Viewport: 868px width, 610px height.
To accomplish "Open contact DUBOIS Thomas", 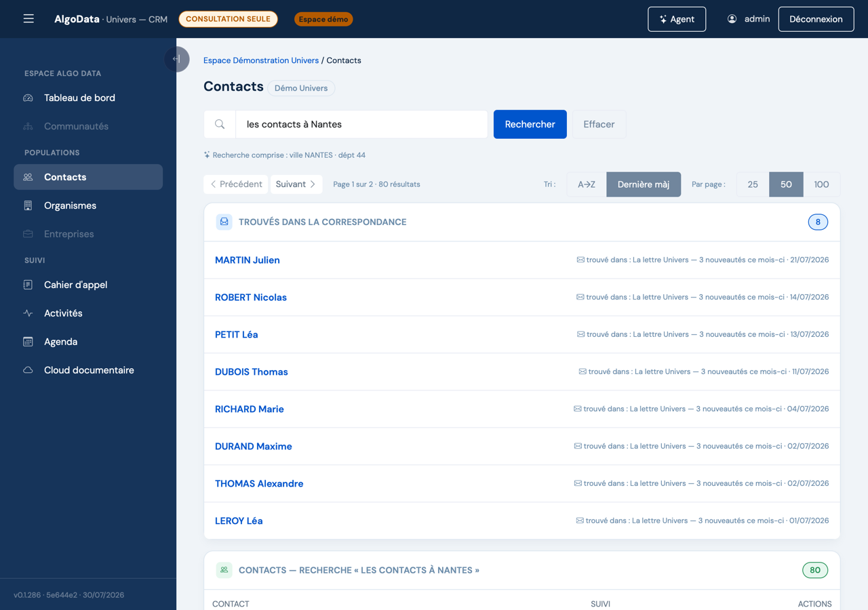I will coord(252,371).
